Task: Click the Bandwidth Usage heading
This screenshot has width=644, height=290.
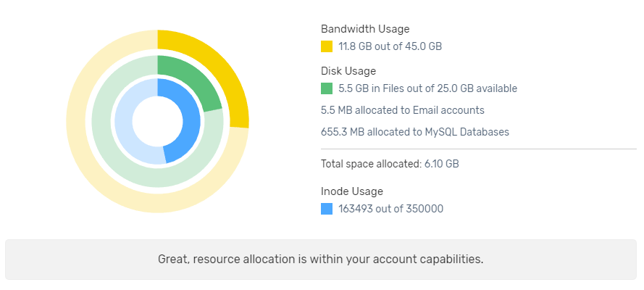Action: click(365, 29)
